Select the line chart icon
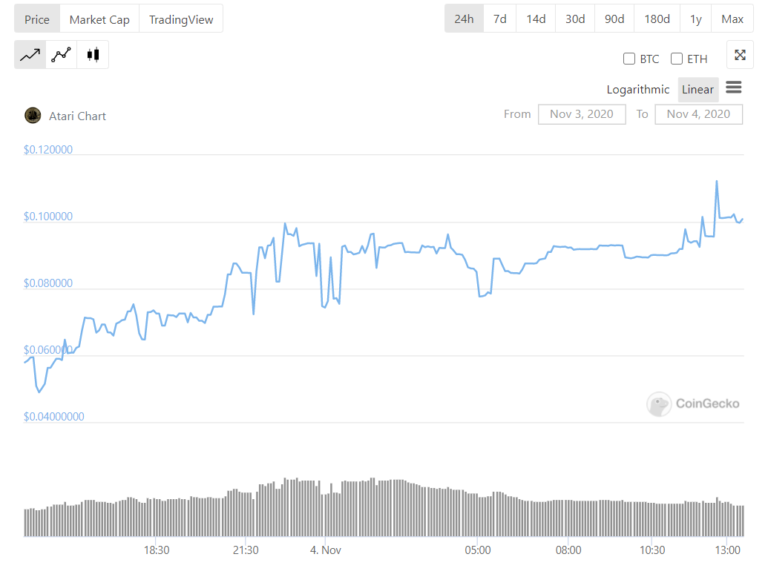768x577 pixels. tap(30, 55)
